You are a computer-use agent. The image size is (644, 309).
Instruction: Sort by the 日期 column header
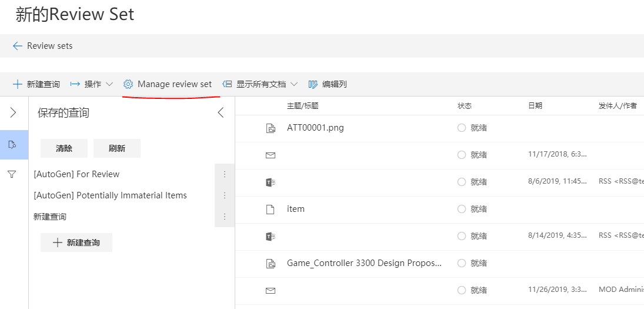tap(535, 106)
